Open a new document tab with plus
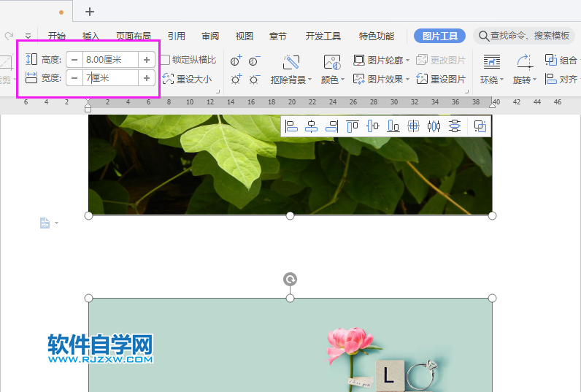581x392 pixels. [90, 12]
